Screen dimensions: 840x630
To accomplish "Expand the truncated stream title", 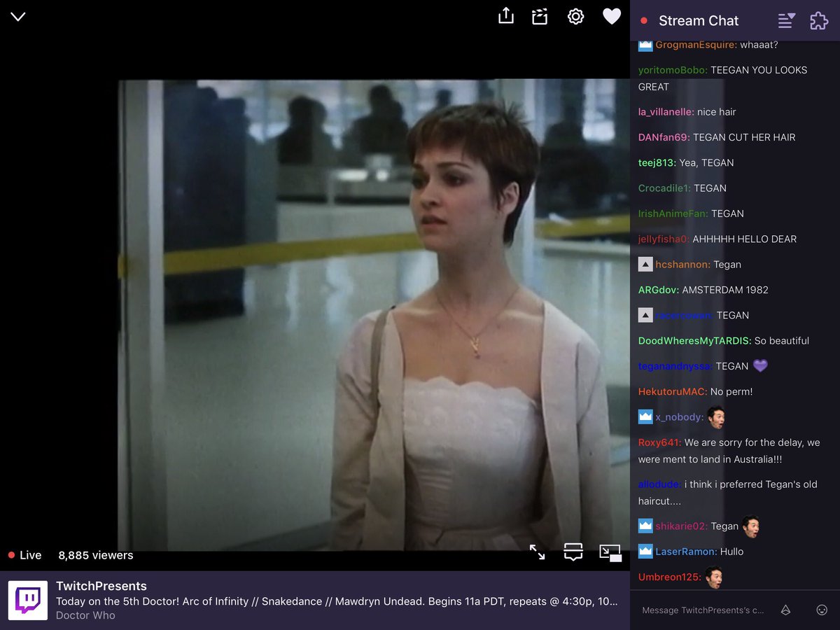I will tap(612, 602).
